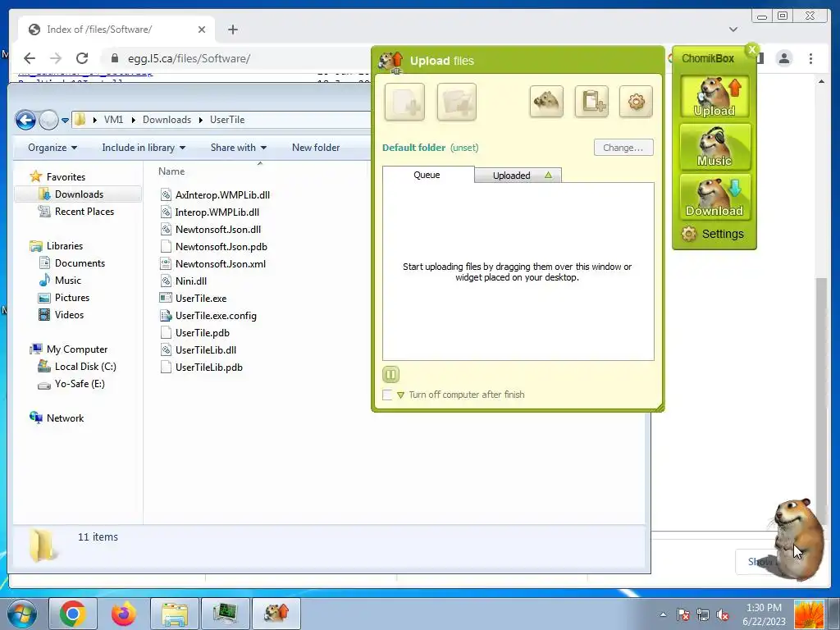Select file UserTile.exe.config
Viewport: 840px width, 630px height.
216,316
